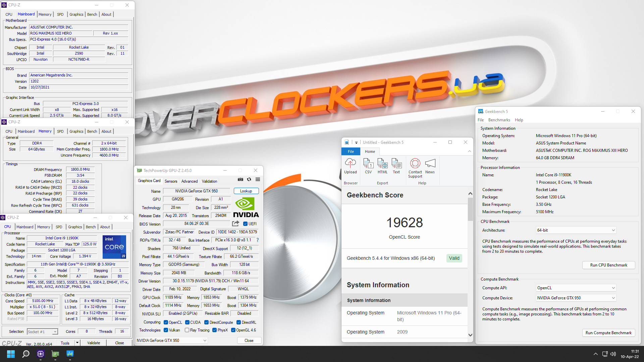Click the network tray icon
644x362 pixels.
click(x=605, y=354)
